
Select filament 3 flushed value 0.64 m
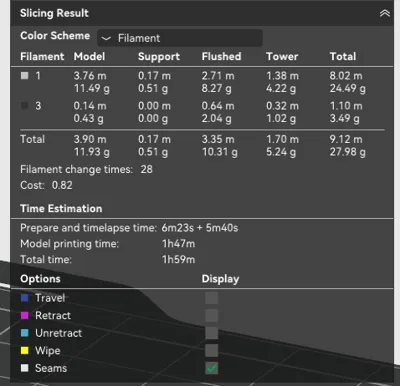(x=218, y=106)
